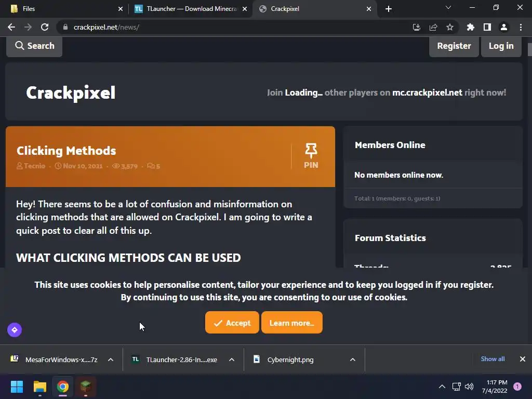Expand TLauncher download options arrow
The height and width of the screenshot is (399, 532).
point(232,360)
